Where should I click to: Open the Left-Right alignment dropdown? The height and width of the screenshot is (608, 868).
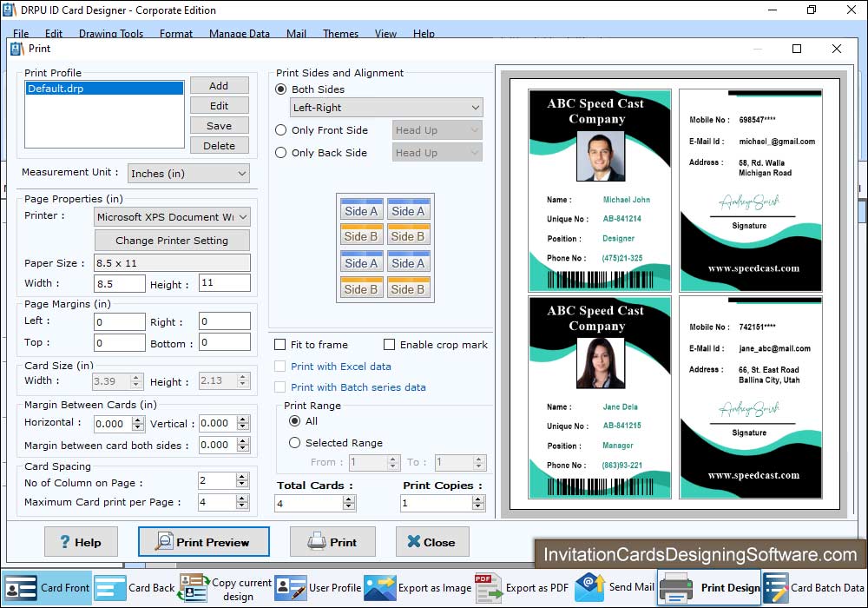[386, 108]
